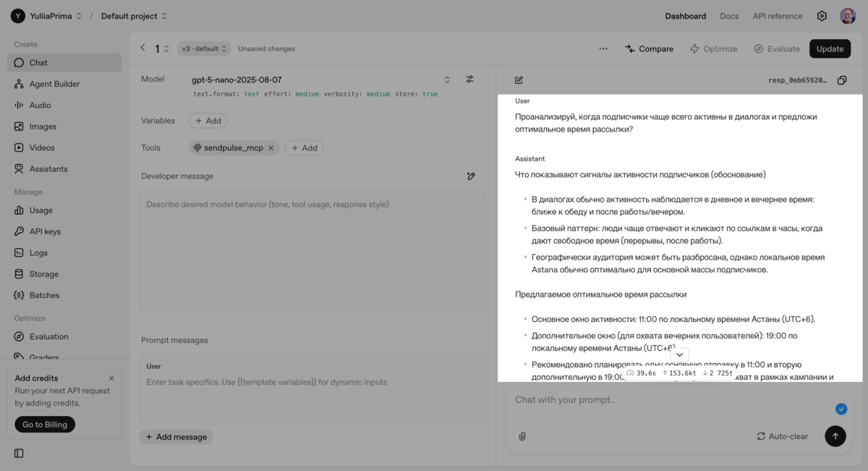Collapse the sidebar panel
The image size is (868, 471).
19,454
